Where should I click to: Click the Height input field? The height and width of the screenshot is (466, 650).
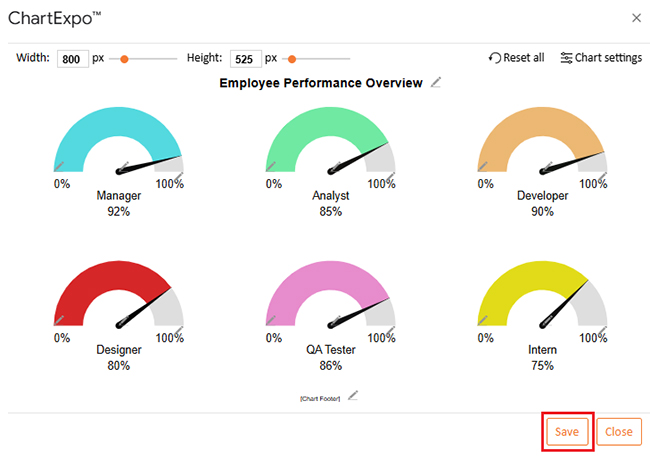coord(245,59)
